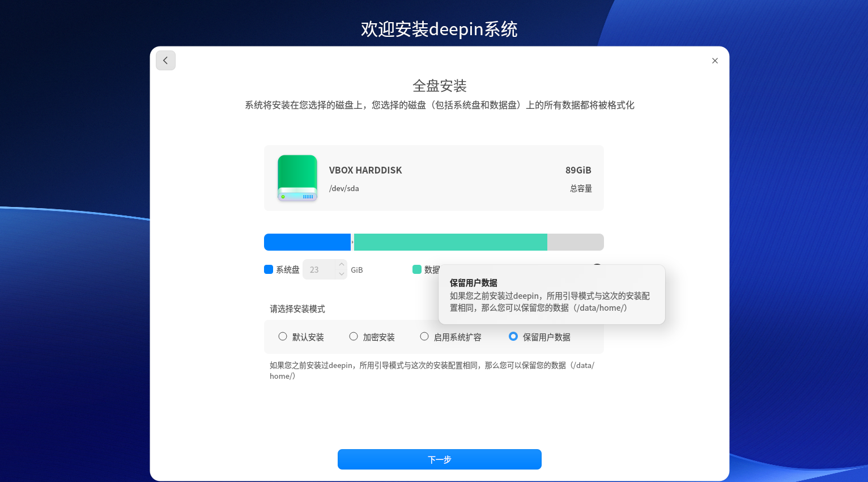Screen dimensions: 868x482
Task: Go back using the left chevron button
Action: 165,61
